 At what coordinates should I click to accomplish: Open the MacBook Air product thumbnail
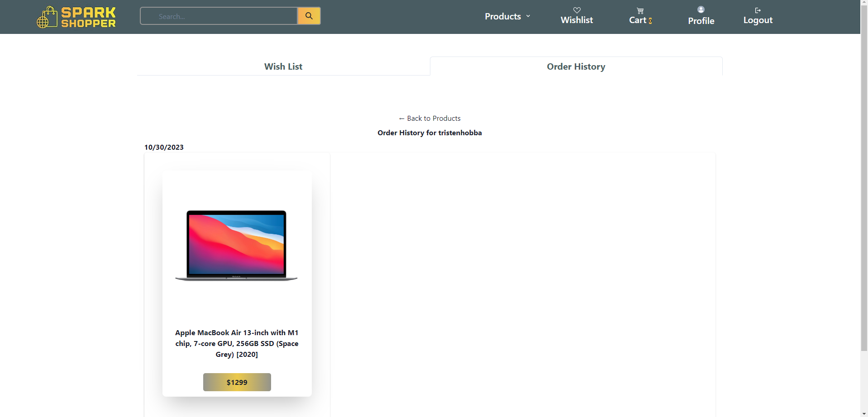[x=236, y=245]
